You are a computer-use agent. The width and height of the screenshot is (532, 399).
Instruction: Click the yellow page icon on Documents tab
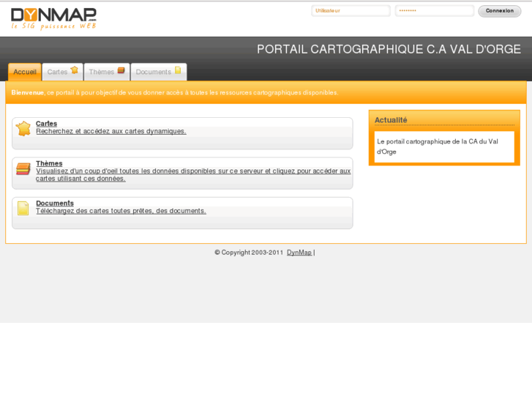click(178, 70)
